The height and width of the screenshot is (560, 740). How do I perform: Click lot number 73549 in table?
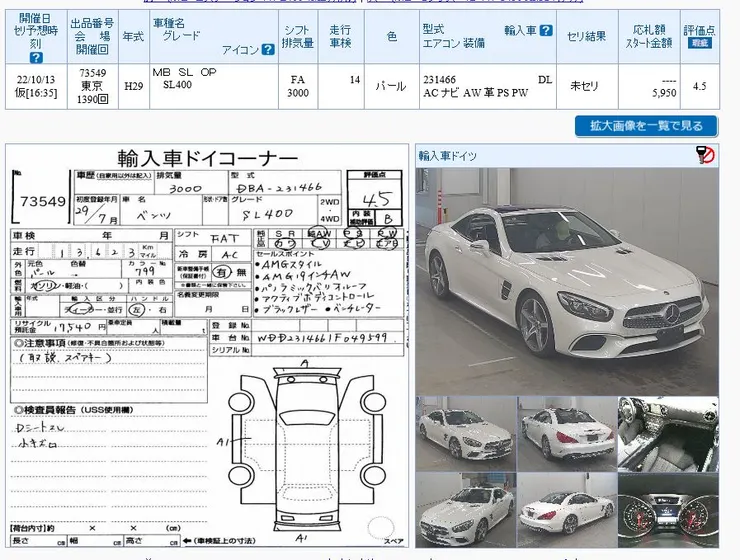pyautogui.click(x=92, y=73)
